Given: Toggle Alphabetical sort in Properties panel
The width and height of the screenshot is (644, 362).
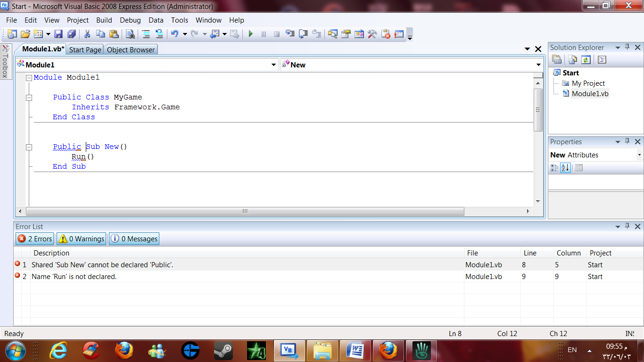Looking at the screenshot, I should 565,168.
